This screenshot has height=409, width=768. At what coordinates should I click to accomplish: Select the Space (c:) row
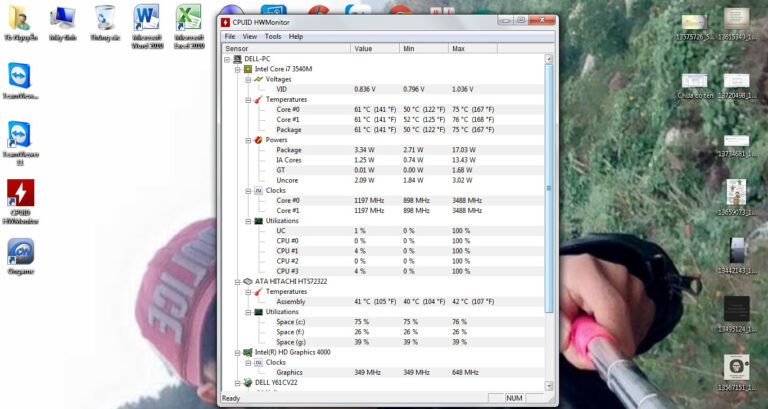[383, 322]
